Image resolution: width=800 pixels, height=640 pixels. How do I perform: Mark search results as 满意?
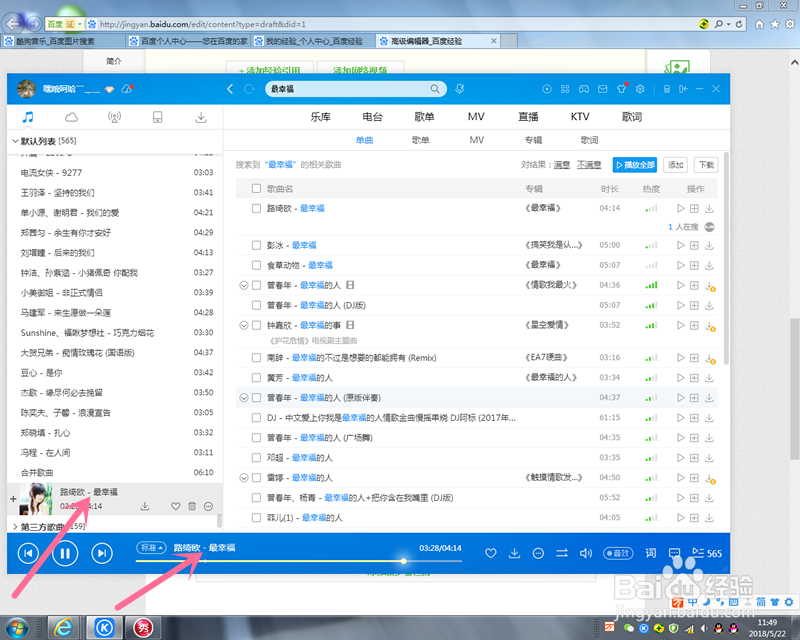click(x=562, y=165)
